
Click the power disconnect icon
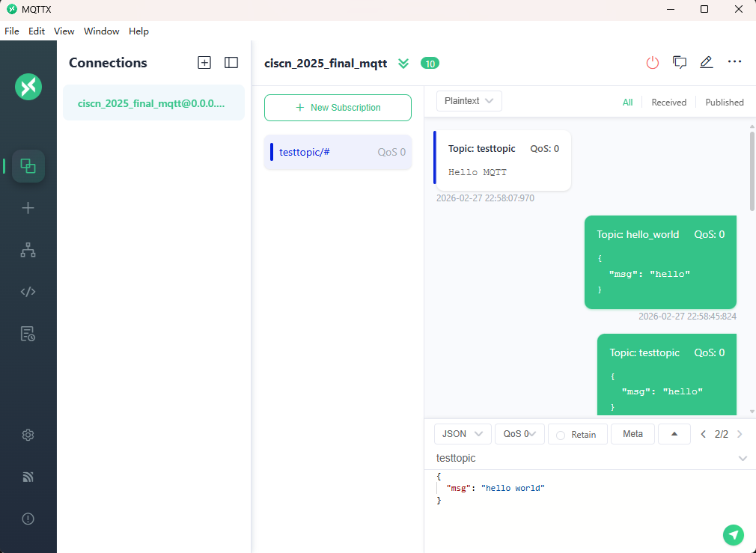(653, 63)
